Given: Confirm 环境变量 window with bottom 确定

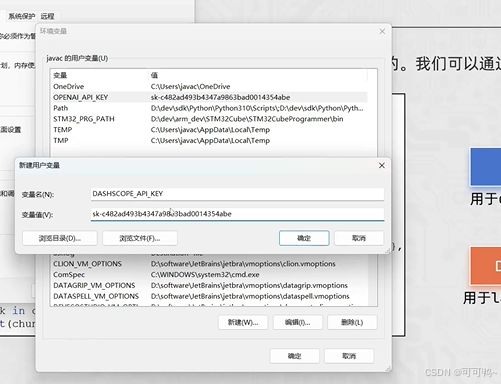Looking at the screenshot, I should (295, 356).
